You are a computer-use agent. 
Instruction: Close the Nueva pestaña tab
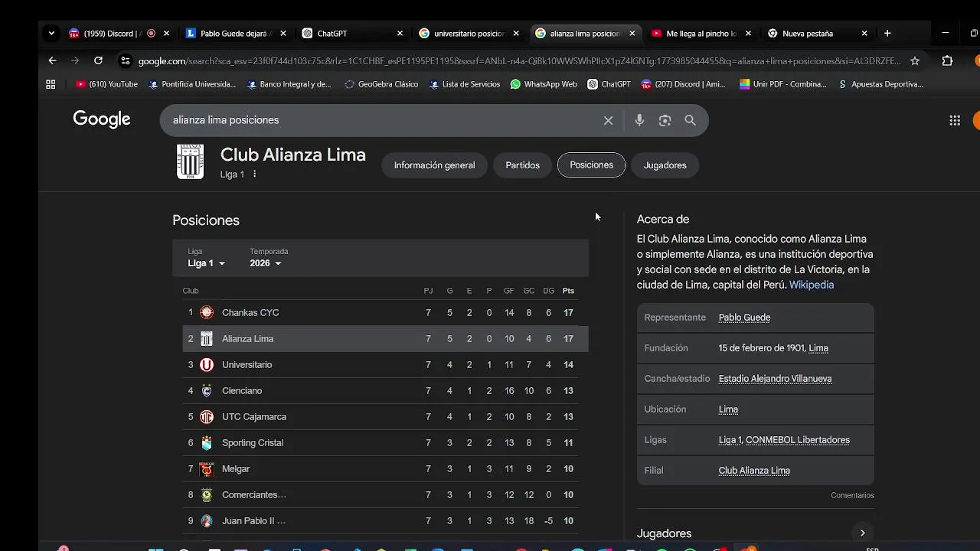pyautogui.click(x=864, y=34)
